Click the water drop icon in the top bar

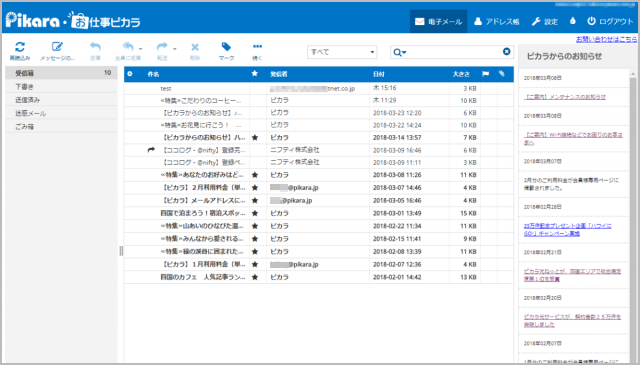point(573,21)
